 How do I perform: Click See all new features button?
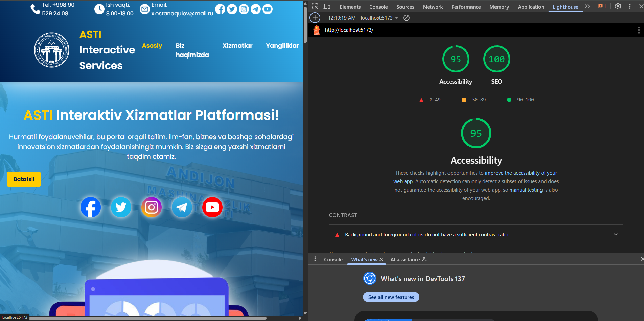tap(391, 297)
